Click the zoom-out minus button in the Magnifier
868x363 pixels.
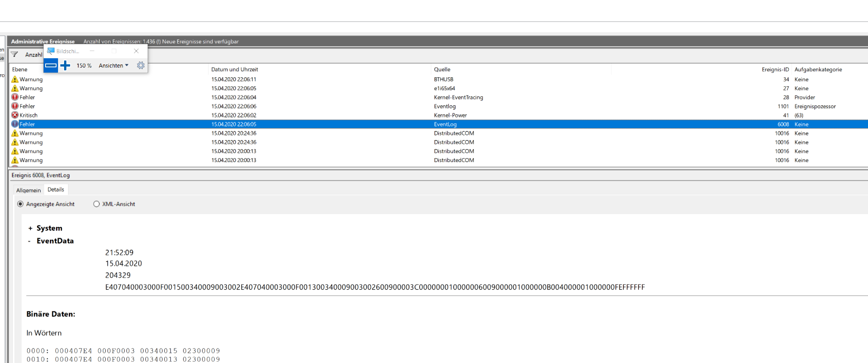(x=51, y=65)
